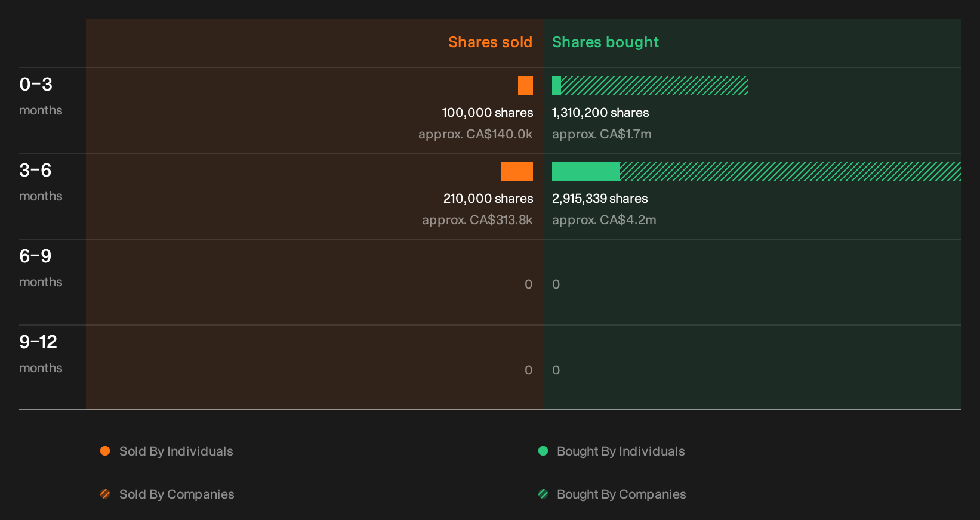Click the bought zero value for 9-12 months

click(556, 370)
